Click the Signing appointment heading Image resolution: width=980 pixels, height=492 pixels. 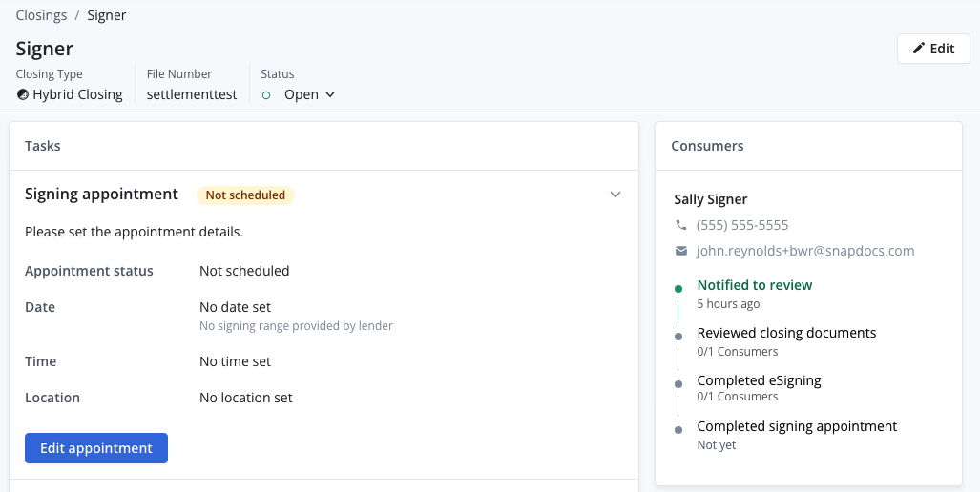click(101, 195)
